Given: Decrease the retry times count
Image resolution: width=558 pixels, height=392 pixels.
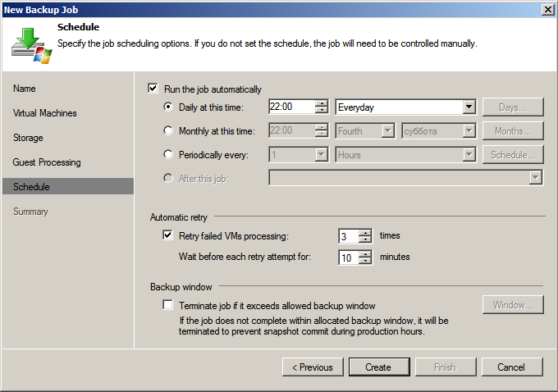Looking at the screenshot, I should click(365, 239).
